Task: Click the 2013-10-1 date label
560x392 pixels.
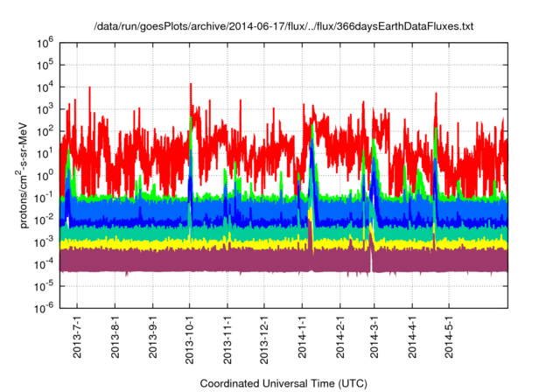Action: pyautogui.click(x=190, y=339)
